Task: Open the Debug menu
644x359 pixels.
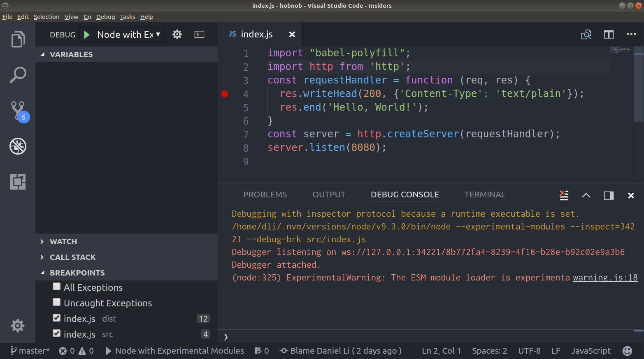Action: 105,17
